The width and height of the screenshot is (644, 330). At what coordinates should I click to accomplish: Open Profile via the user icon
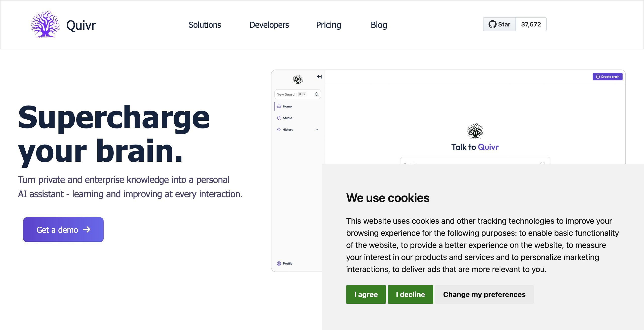pyautogui.click(x=279, y=263)
